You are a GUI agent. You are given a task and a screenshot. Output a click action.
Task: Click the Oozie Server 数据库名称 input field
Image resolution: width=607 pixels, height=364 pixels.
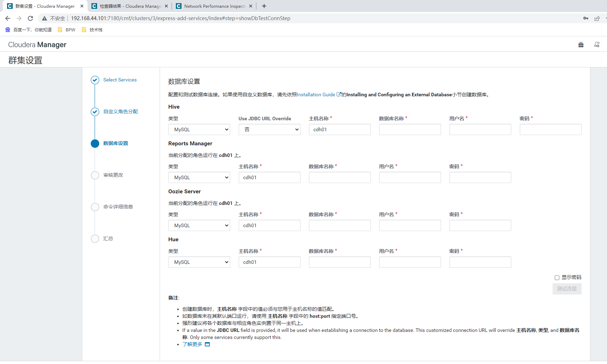pos(339,225)
